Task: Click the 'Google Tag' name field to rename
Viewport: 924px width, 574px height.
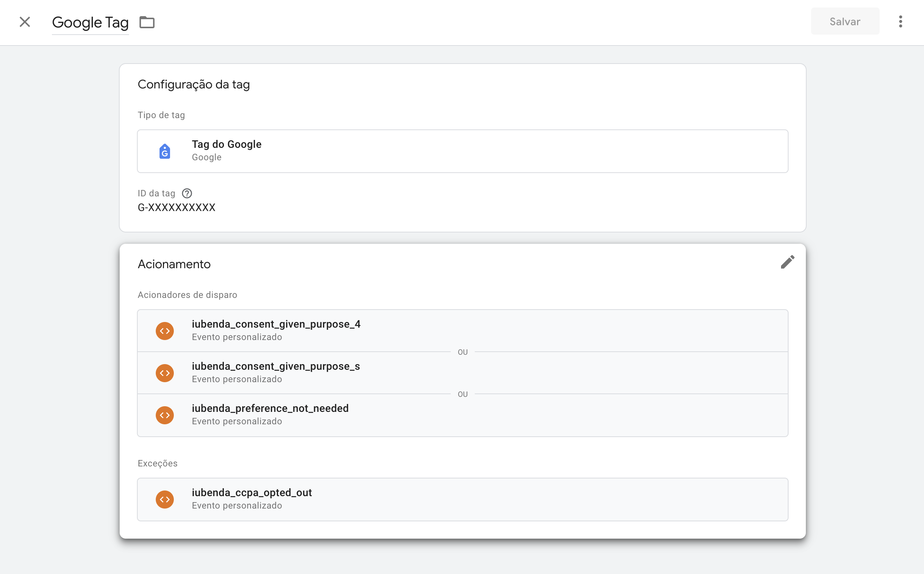Action: pyautogui.click(x=90, y=22)
